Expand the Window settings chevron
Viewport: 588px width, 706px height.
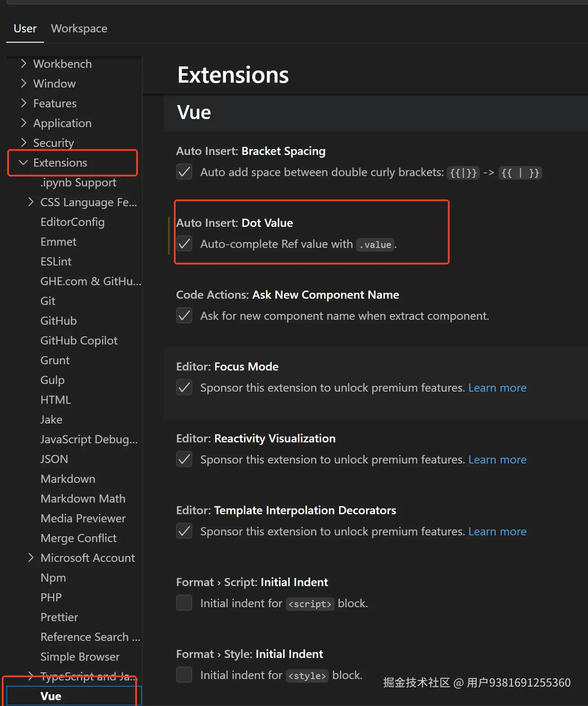24,84
